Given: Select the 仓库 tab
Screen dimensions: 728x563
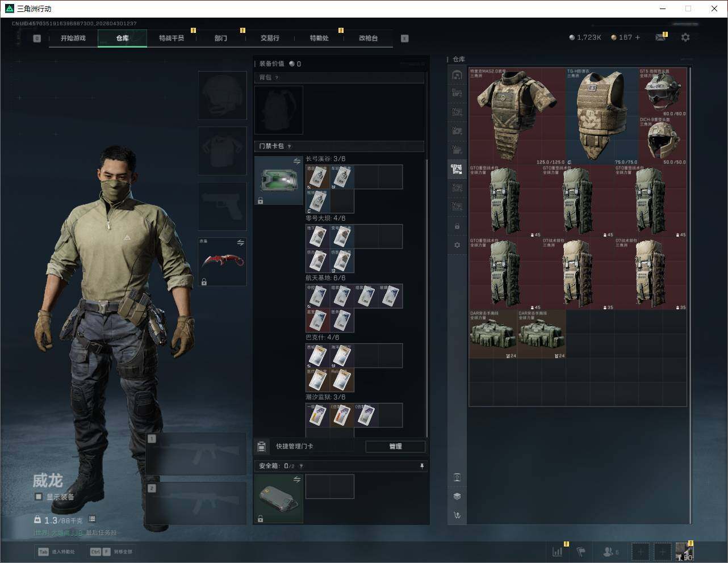Looking at the screenshot, I should pos(123,38).
